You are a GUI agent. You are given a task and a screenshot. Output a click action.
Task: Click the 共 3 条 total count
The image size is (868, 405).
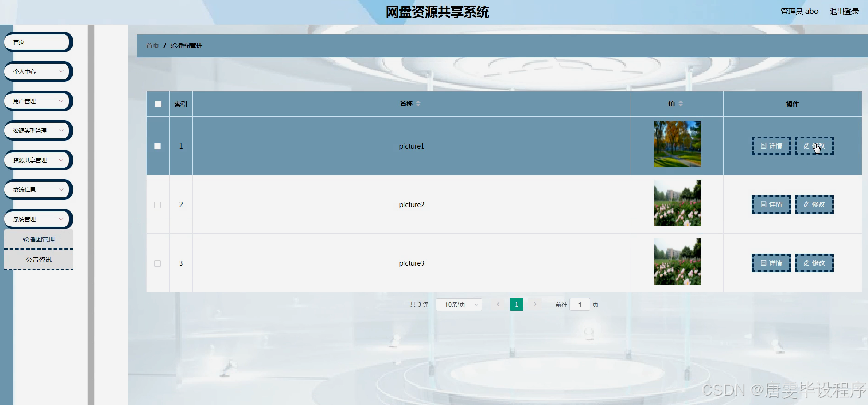419,304
